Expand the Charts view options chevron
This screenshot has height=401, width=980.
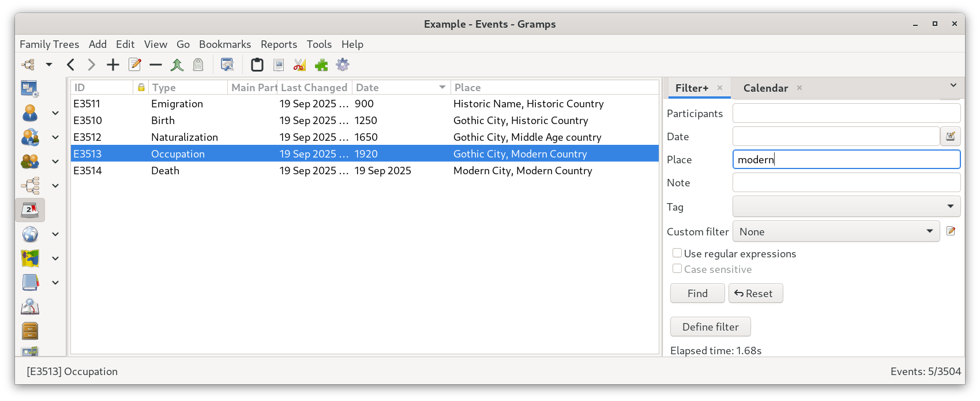click(x=55, y=186)
